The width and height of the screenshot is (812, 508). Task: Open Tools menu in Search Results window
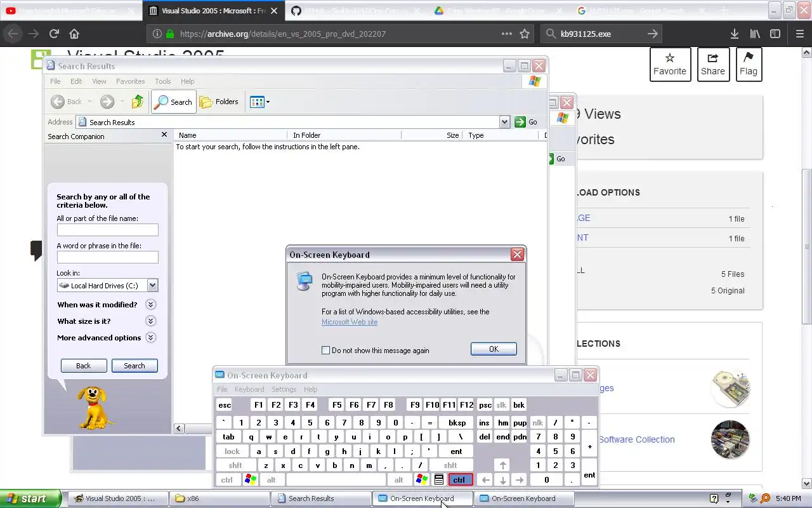pos(163,81)
